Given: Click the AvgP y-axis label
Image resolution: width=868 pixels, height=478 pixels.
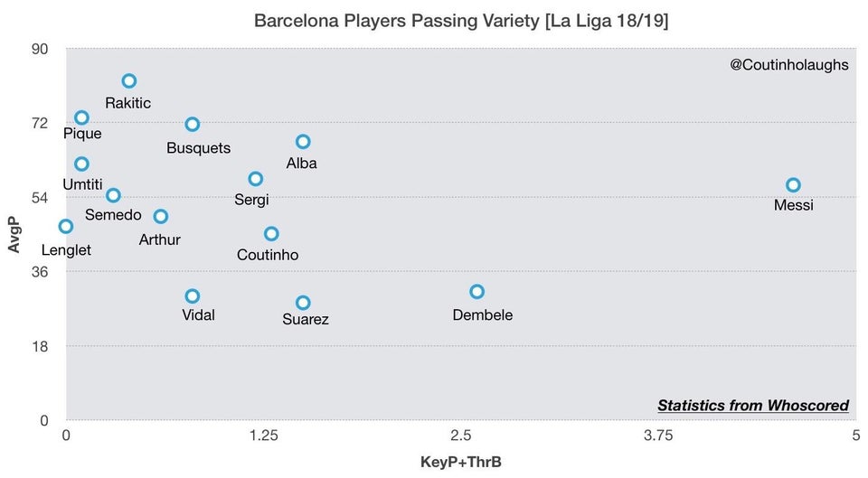Looking at the screenshot, I should pos(14,235).
